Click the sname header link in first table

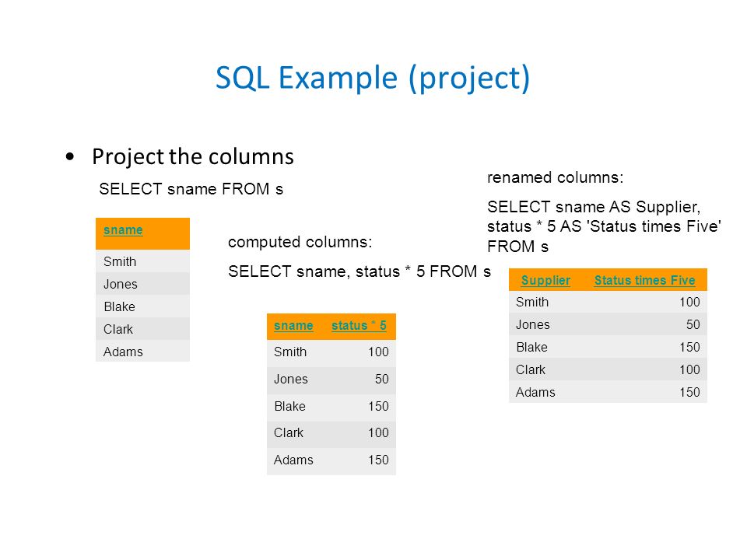click(x=123, y=230)
